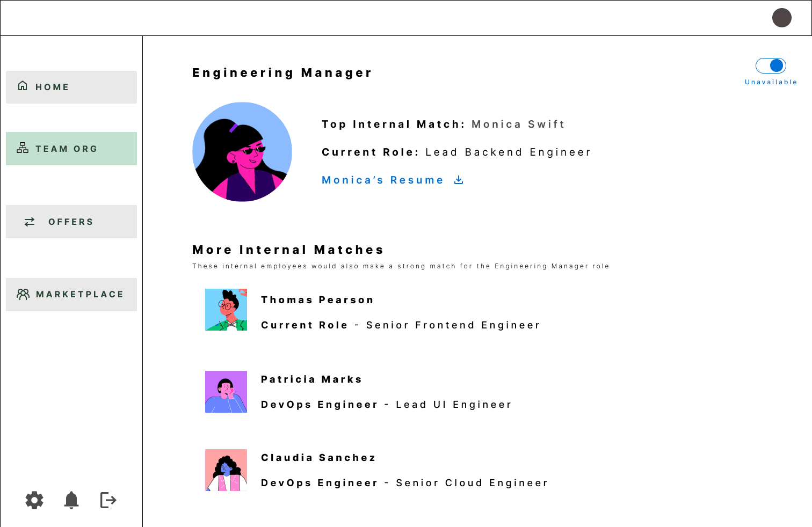This screenshot has height=527, width=812.
Task: Select the TEAM ORG menu item
Action: coord(71,149)
